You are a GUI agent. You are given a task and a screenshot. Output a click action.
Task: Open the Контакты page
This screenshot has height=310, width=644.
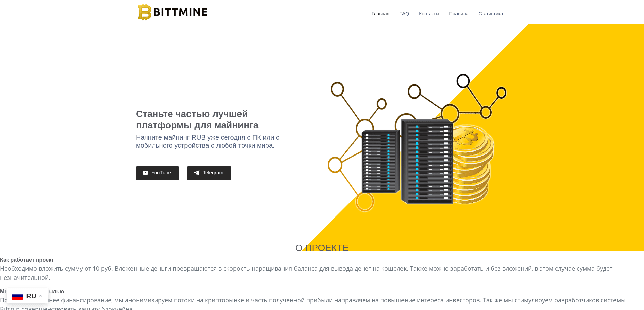click(x=429, y=14)
